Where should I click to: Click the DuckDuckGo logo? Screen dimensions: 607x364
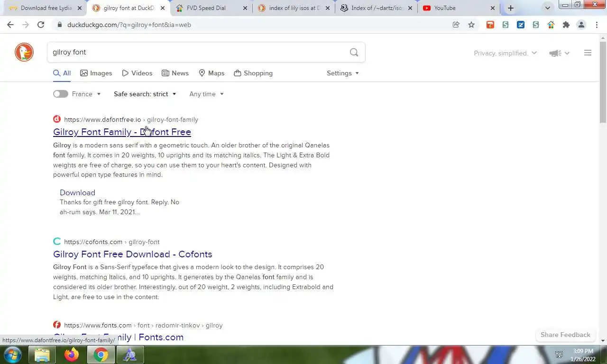[x=24, y=52]
